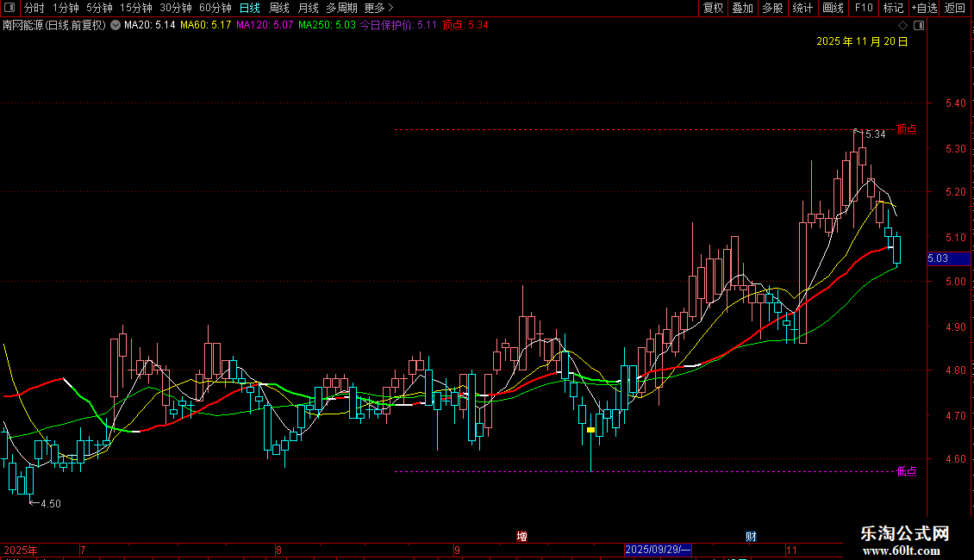Click the 增 event marker on timeline

(x=521, y=536)
